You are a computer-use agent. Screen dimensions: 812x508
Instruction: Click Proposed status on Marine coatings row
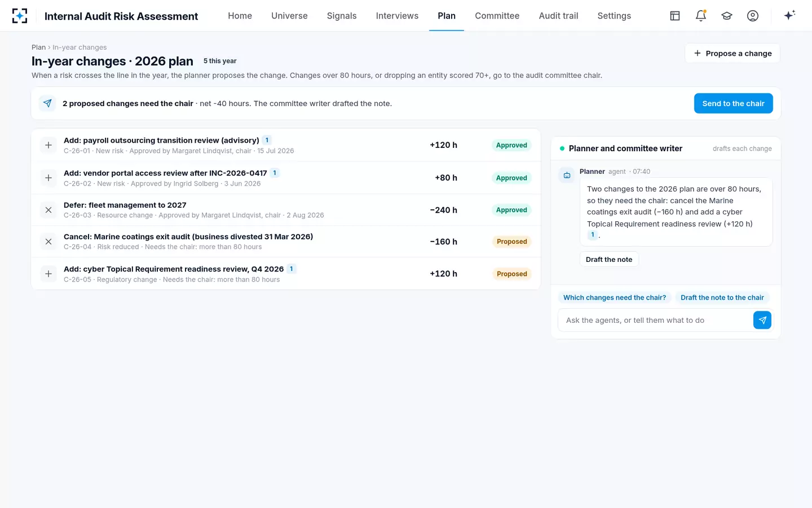point(511,242)
